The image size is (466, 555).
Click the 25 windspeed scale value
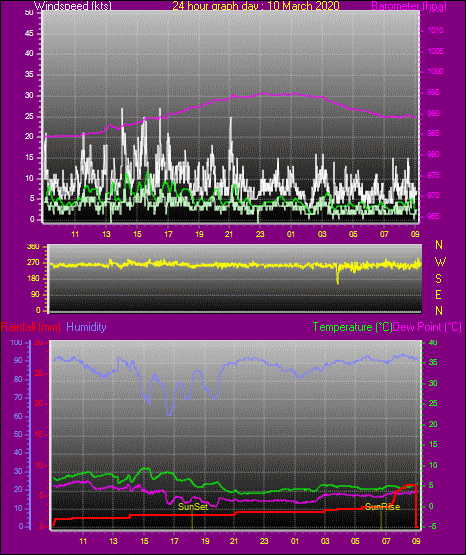tap(29, 116)
